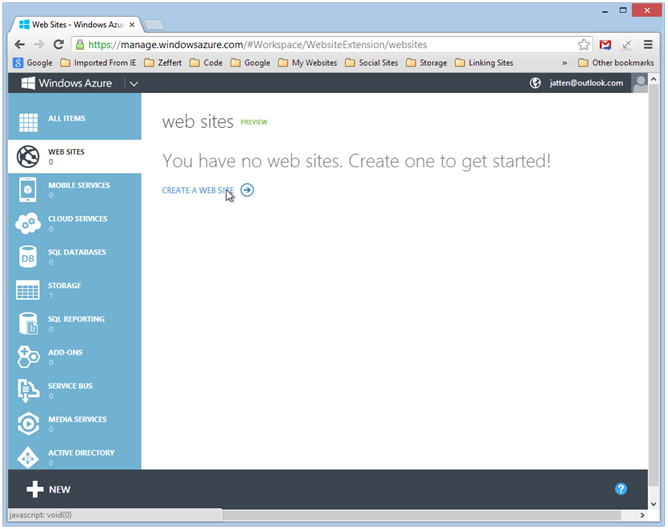This screenshot has height=529, width=668.
Task: Open the Cloud Services gear-cloud icon
Action: click(x=28, y=223)
